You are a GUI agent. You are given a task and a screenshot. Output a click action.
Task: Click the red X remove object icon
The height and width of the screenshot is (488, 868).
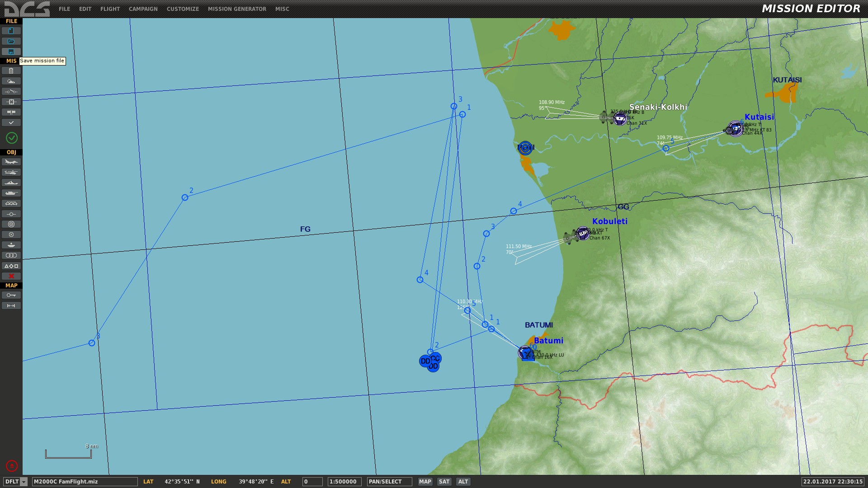coord(11,276)
